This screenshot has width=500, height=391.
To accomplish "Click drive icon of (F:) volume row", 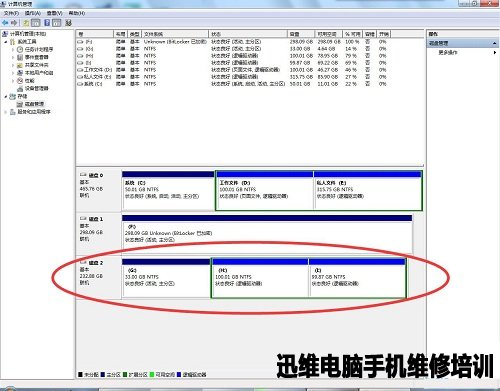I will 80,42.
